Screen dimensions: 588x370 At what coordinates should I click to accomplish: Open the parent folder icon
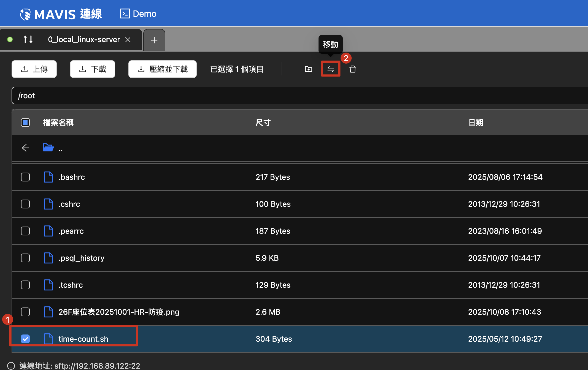tap(48, 148)
